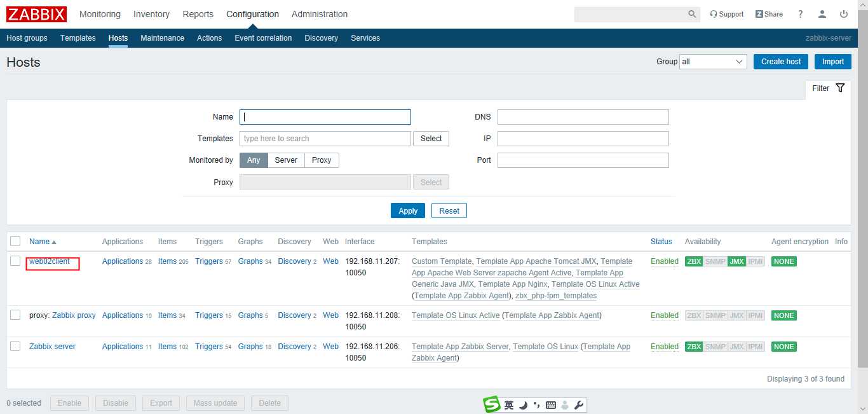This screenshot has height=414, width=868.
Task: Toggle the select-all hosts checkbox
Action: 15,241
